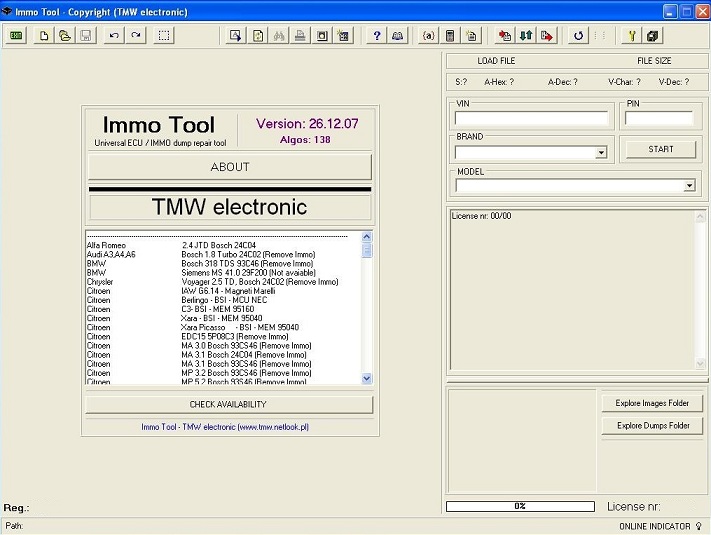Image resolution: width=711 pixels, height=535 pixels.
Task: Click the up arrow of vehicle list scrollbar
Action: click(x=367, y=237)
